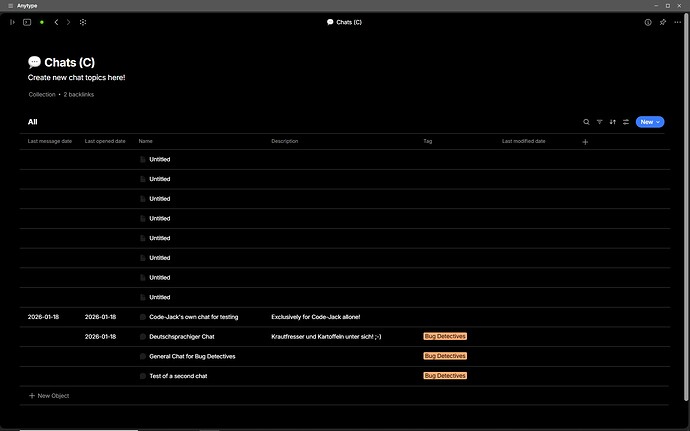Screen dimensions: 690x431
Task: Open the filter icon for the view
Action: pyautogui.click(x=599, y=122)
